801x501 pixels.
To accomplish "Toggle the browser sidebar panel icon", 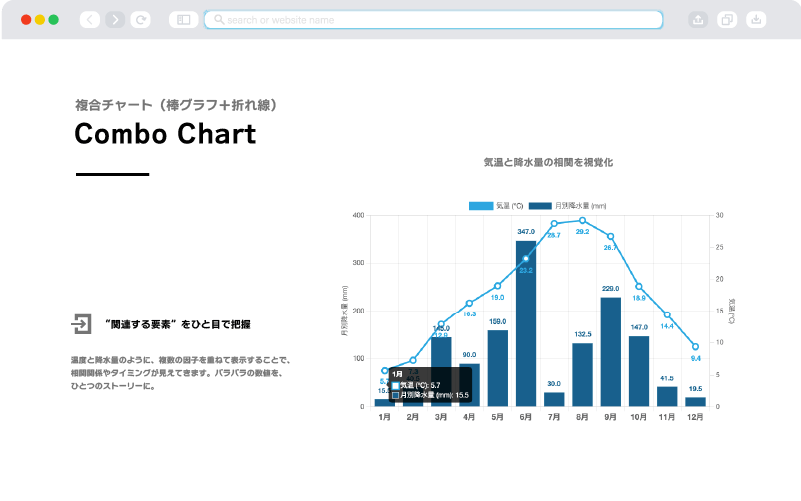I will [183, 19].
